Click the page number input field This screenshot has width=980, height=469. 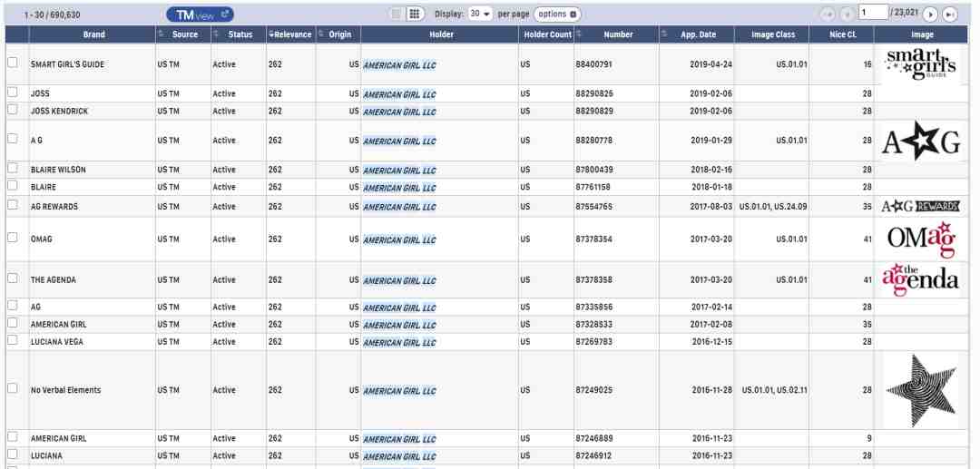pyautogui.click(x=873, y=13)
